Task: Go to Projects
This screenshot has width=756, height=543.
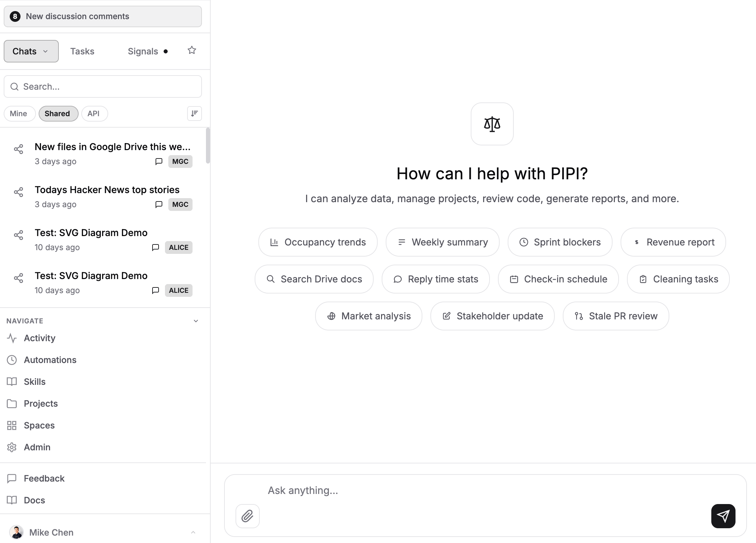Action: coord(103,404)
